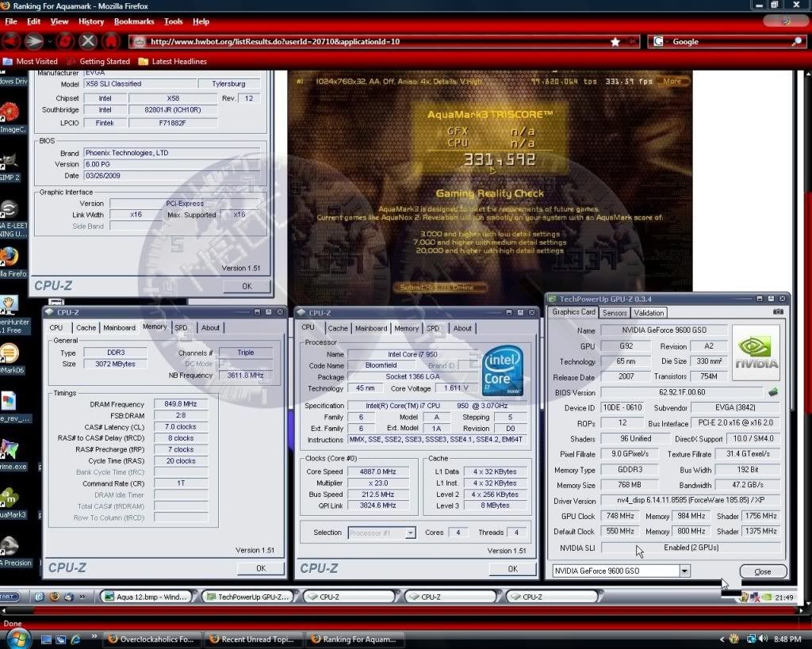Open the History menu
The image size is (812, 649).
pyautogui.click(x=91, y=21)
